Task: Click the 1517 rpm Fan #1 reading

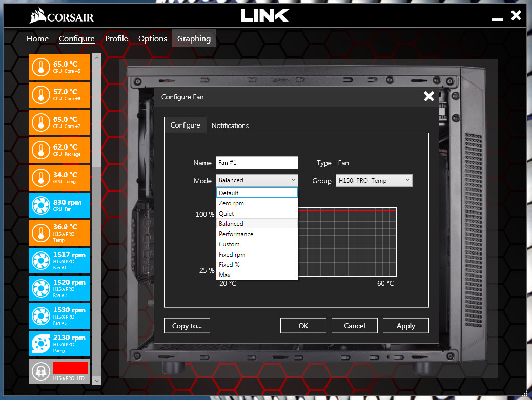Action: (x=69, y=255)
